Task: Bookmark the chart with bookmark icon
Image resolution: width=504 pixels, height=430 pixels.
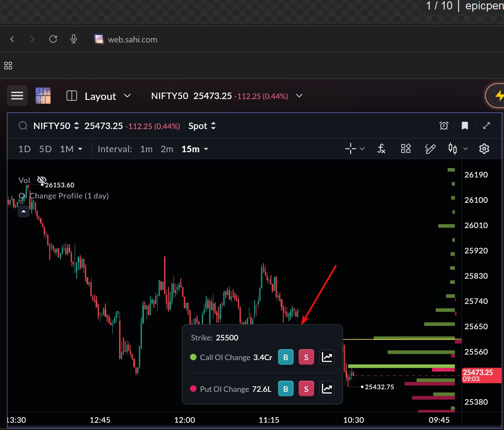Action: pos(465,126)
